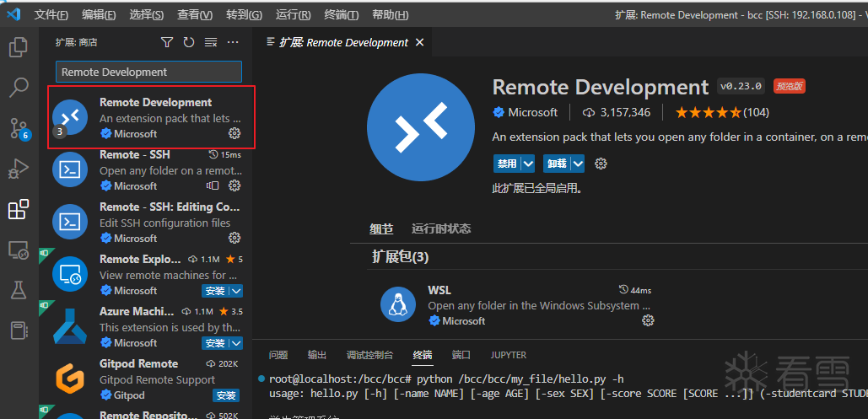Click the 禁用 disable button

click(x=507, y=164)
